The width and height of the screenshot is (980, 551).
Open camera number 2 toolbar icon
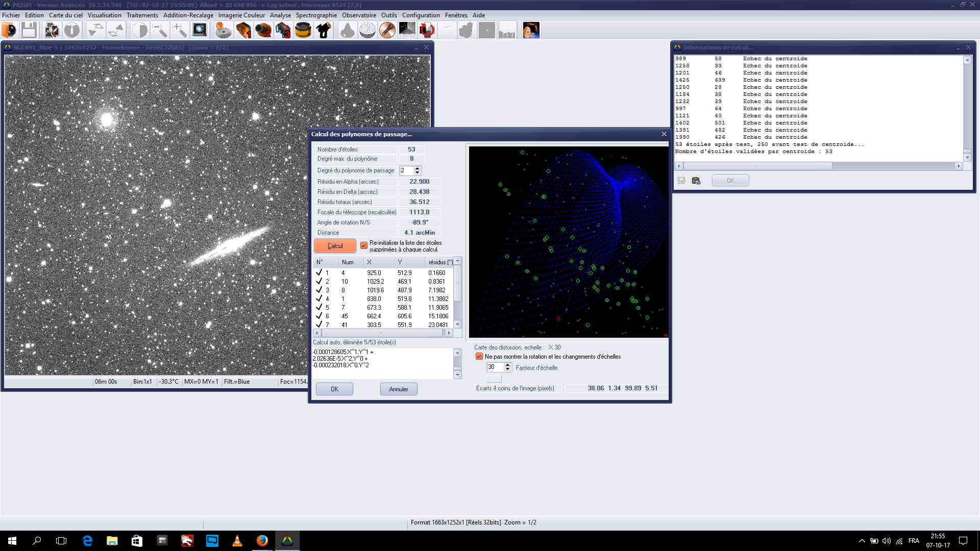(263, 31)
